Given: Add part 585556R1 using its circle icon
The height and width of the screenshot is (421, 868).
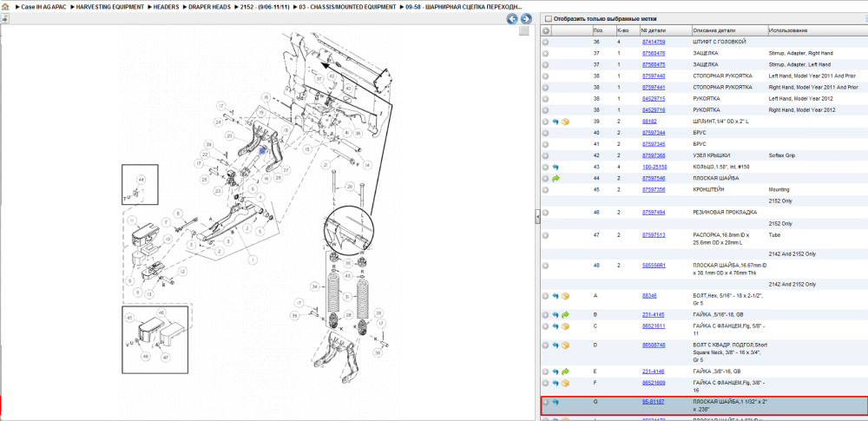Looking at the screenshot, I should pyautogui.click(x=545, y=266).
